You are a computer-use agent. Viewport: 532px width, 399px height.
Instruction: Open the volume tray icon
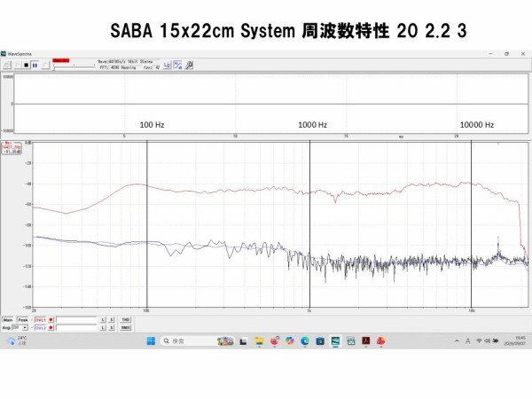coord(487,340)
